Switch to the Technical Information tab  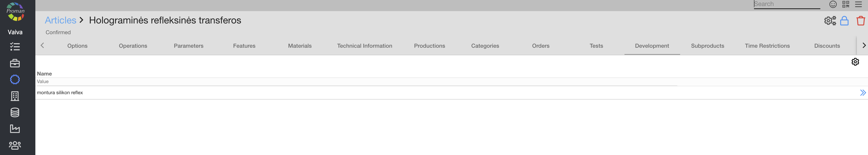pos(364,46)
